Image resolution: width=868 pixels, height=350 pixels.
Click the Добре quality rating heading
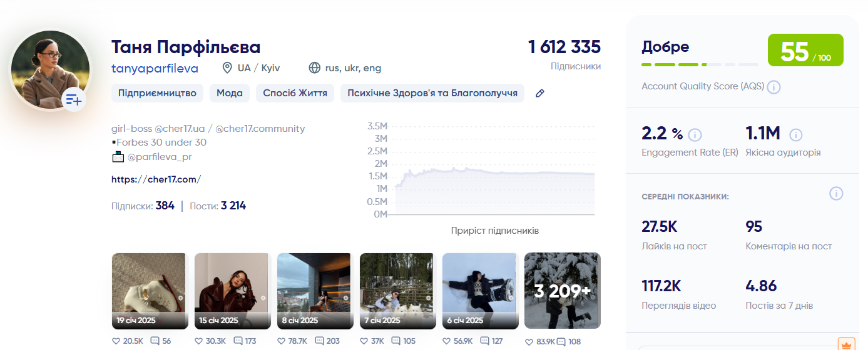665,47
